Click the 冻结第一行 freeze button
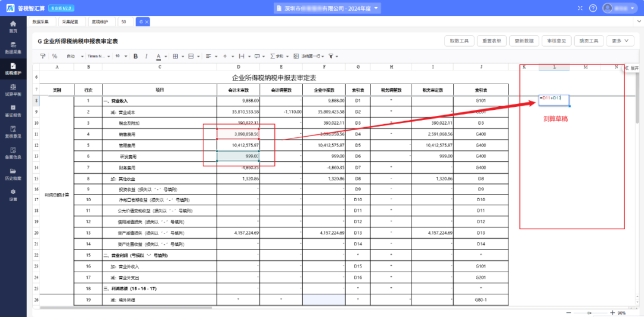The width and height of the screenshot is (644, 317). tap(308, 56)
